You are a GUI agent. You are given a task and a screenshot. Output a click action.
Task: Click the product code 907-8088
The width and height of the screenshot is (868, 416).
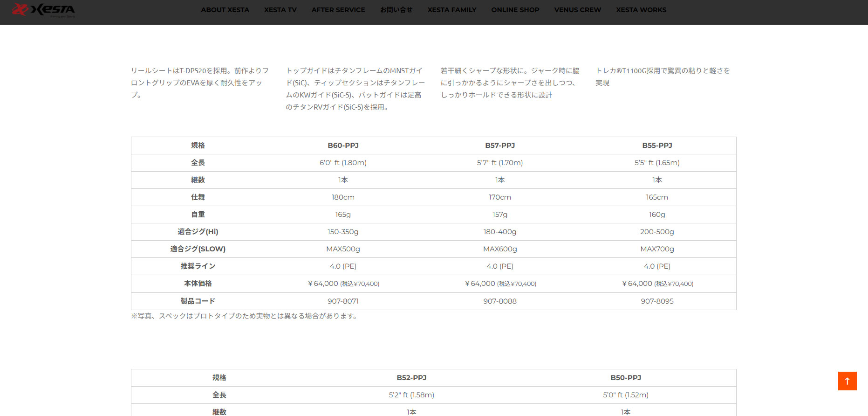point(500,301)
